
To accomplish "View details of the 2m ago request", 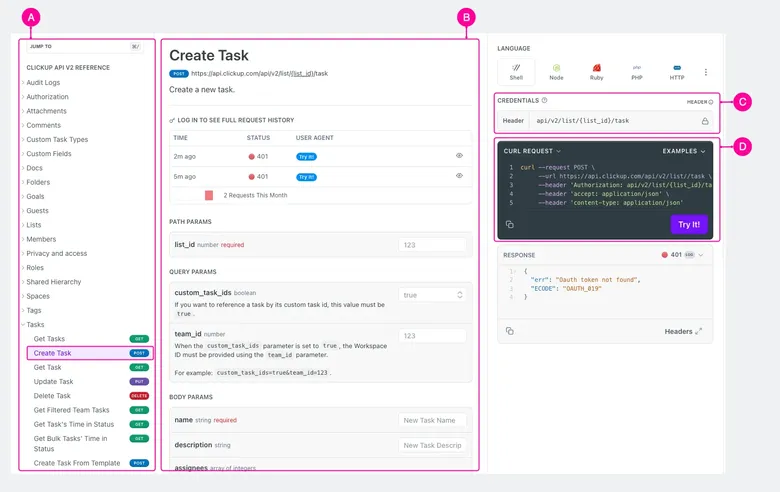I will click(x=459, y=156).
